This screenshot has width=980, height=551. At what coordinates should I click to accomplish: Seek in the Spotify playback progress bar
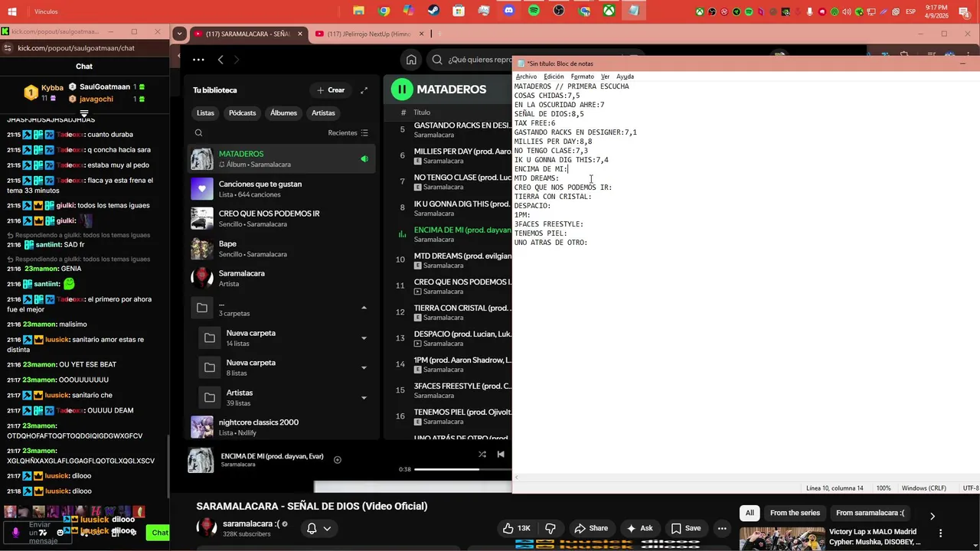click(463, 469)
